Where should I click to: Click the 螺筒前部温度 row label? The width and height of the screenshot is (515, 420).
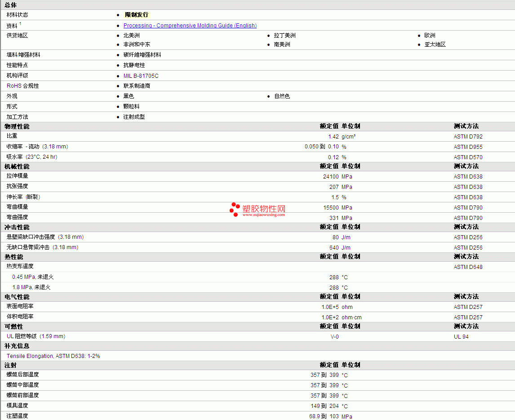(22, 395)
